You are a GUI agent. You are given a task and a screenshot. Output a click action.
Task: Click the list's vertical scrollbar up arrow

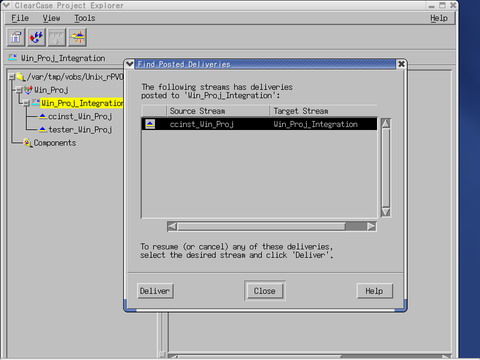[x=386, y=123]
